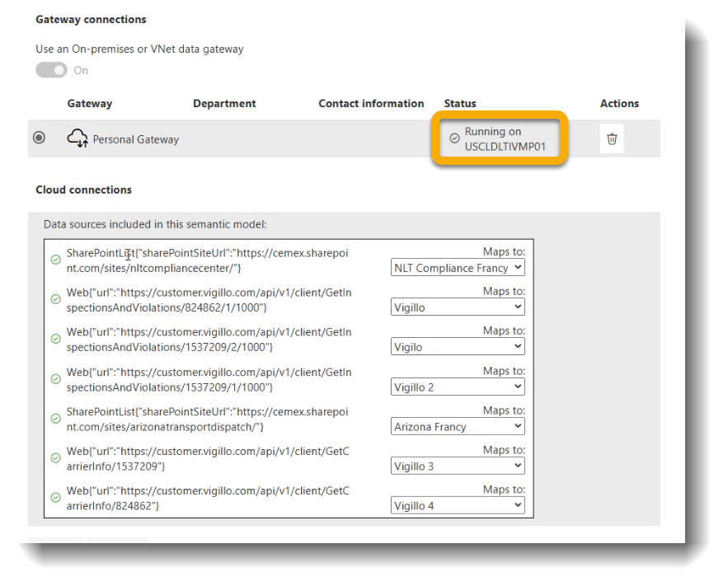Click green check beside 1537209/2/1000 Web source
728x586 pixels.
(x=56, y=339)
